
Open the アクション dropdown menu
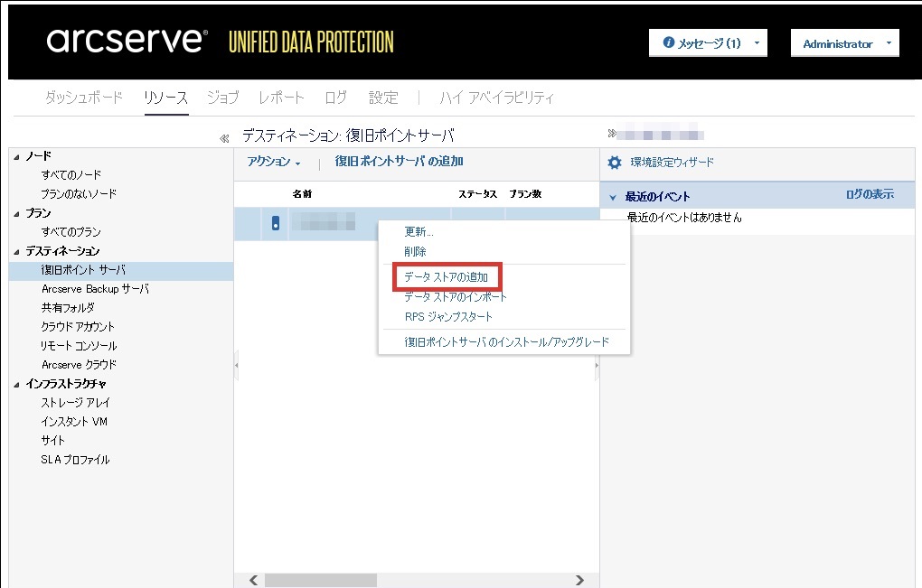(x=273, y=162)
